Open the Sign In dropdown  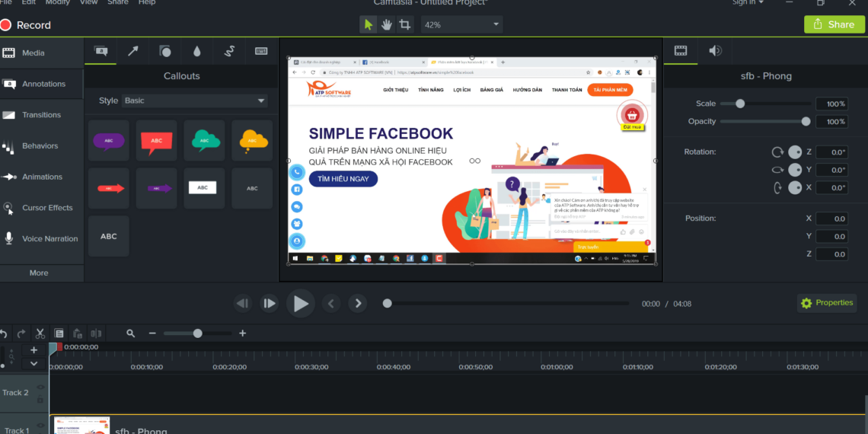tap(748, 3)
